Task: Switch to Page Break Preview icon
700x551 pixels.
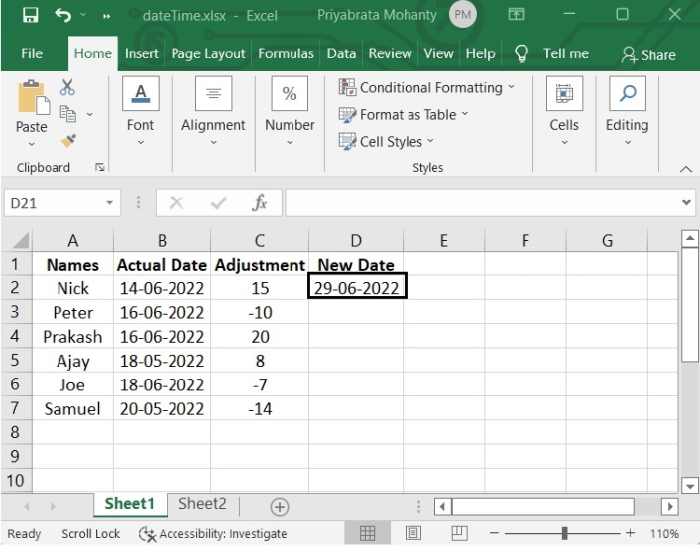Action: [x=458, y=533]
